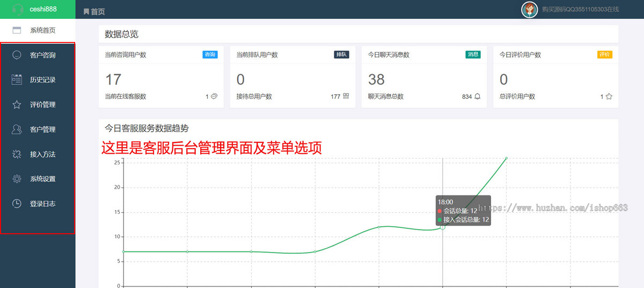Open 客户管理 menu entry
644x288 pixels.
pyautogui.click(x=38, y=129)
